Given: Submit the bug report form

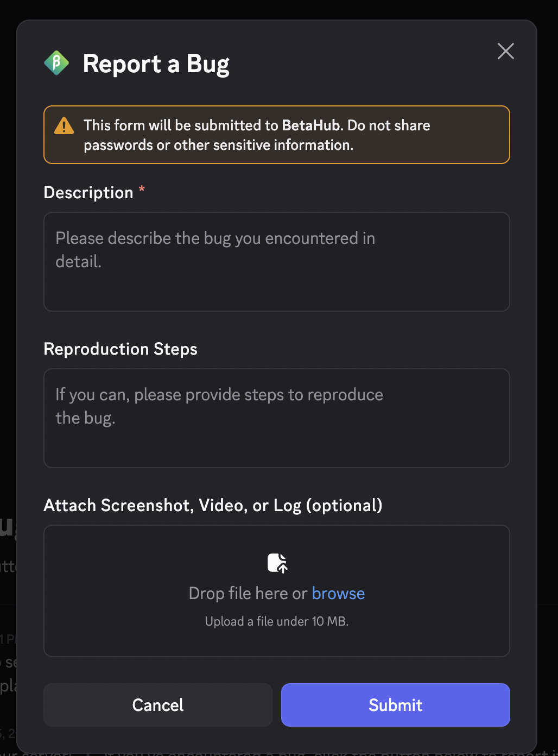Looking at the screenshot, I should [396, 705].
